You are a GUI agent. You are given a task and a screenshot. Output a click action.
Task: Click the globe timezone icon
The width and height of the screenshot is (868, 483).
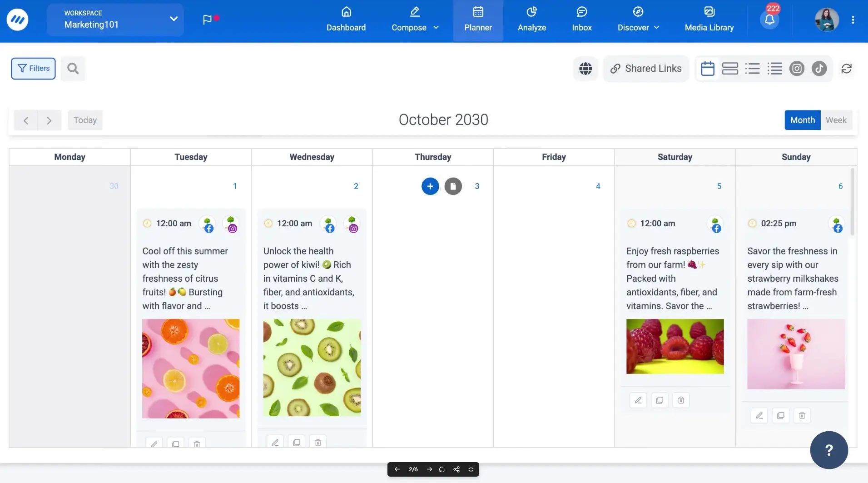click(585, 69)
